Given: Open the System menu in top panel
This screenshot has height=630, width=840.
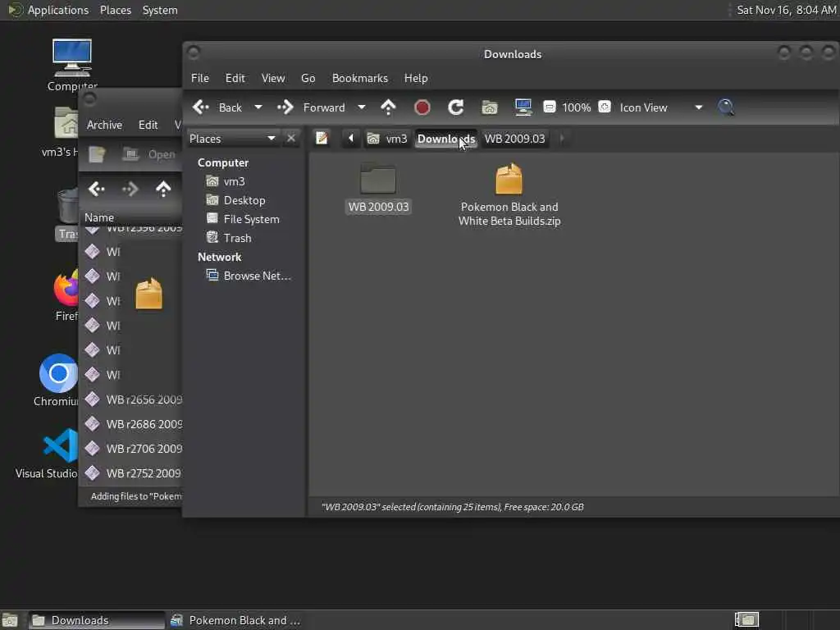Looking at the screenshot, I should pos(160,10).
